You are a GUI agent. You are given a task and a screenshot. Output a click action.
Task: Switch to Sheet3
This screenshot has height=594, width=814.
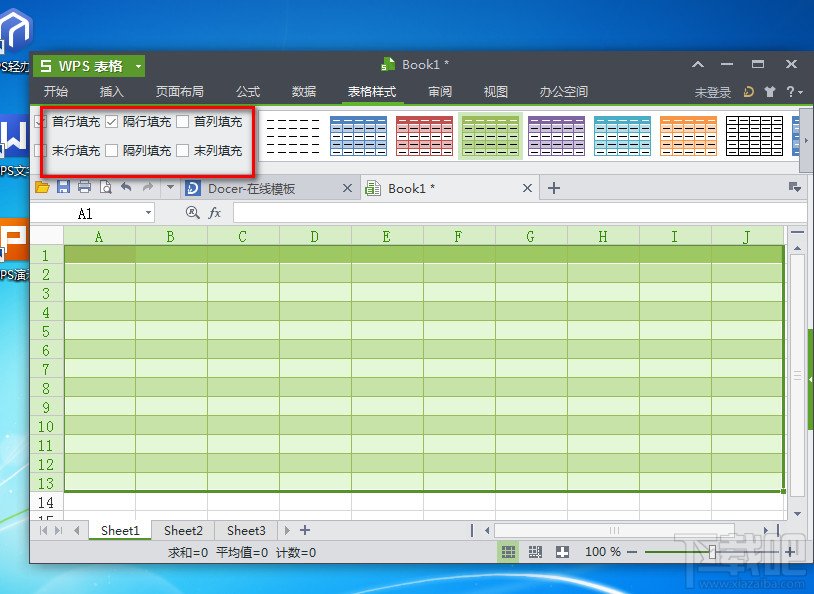click(246, 530)
